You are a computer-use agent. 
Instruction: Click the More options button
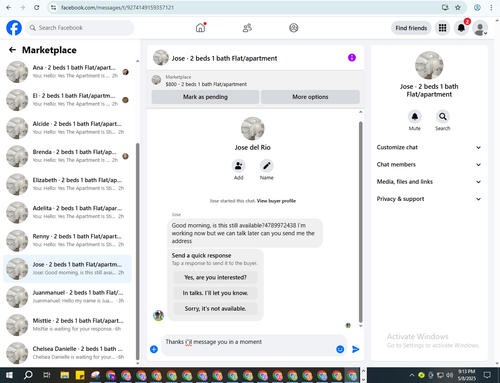[x=310, y=97]
